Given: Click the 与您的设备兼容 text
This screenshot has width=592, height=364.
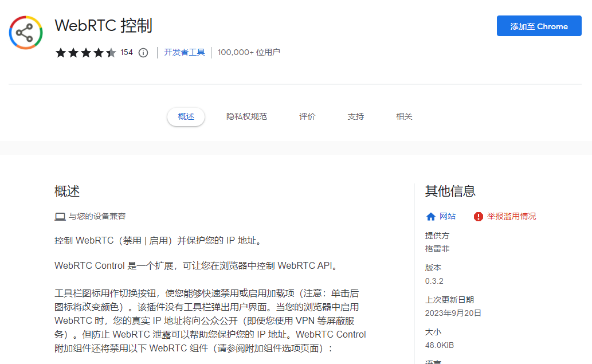Looking at the screenshot, I should 97,216.
